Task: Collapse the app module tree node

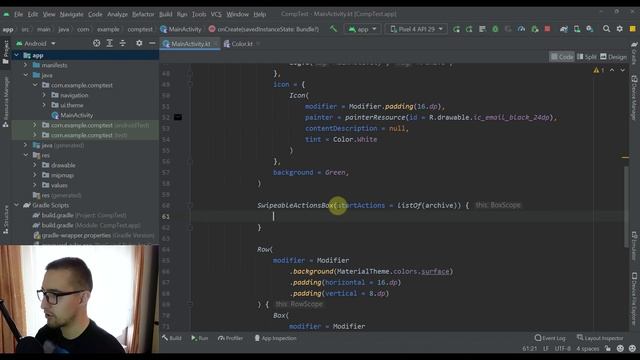Action: point(17,55)
